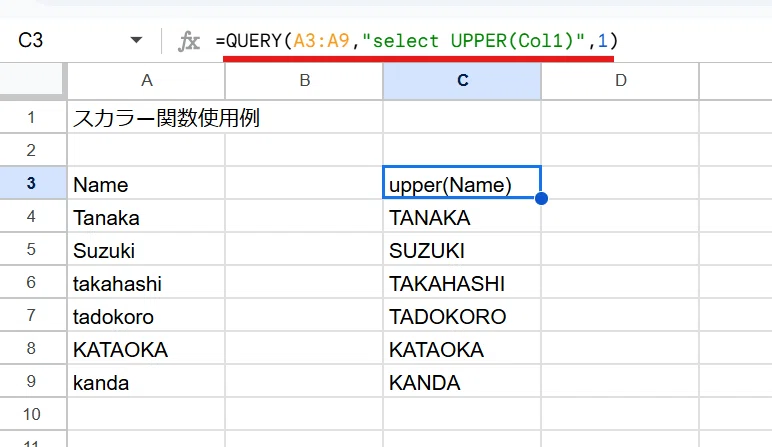Select column D header
Image resolution: width=772 pixels, height=447 pixels.
pyautogui.click(x=620, y=81)
